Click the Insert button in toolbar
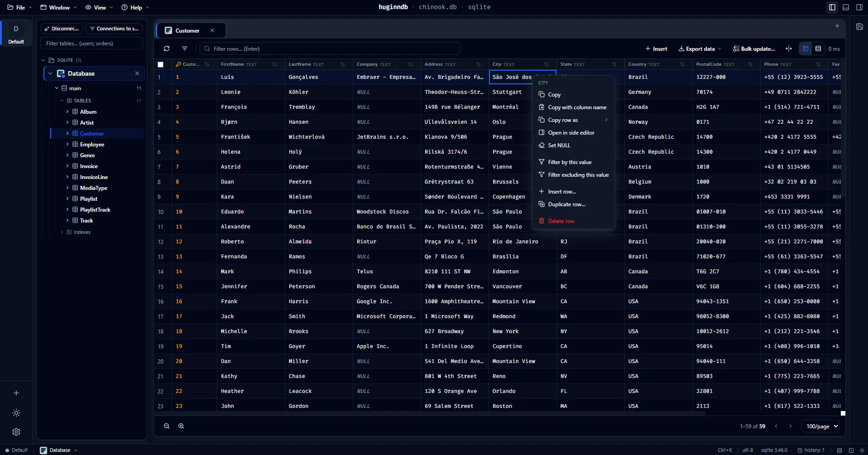The height and width of the screenshot is (455, 868). (x=657, y=48)
